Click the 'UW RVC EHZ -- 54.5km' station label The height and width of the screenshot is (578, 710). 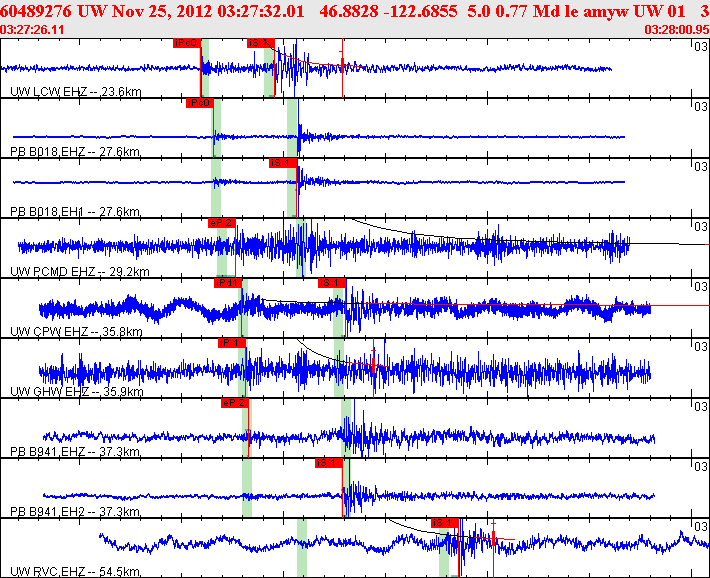pyautogui.click(x=75, y=572)
